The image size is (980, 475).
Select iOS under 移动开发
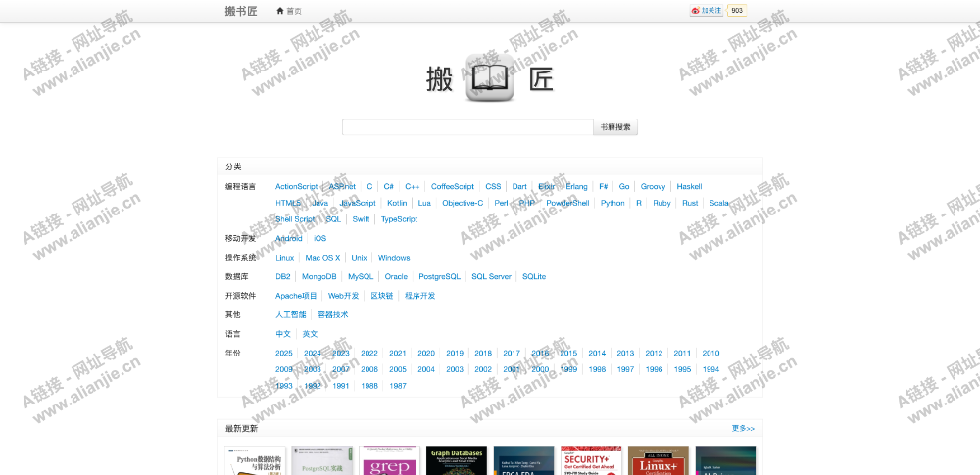pos(320,238)
